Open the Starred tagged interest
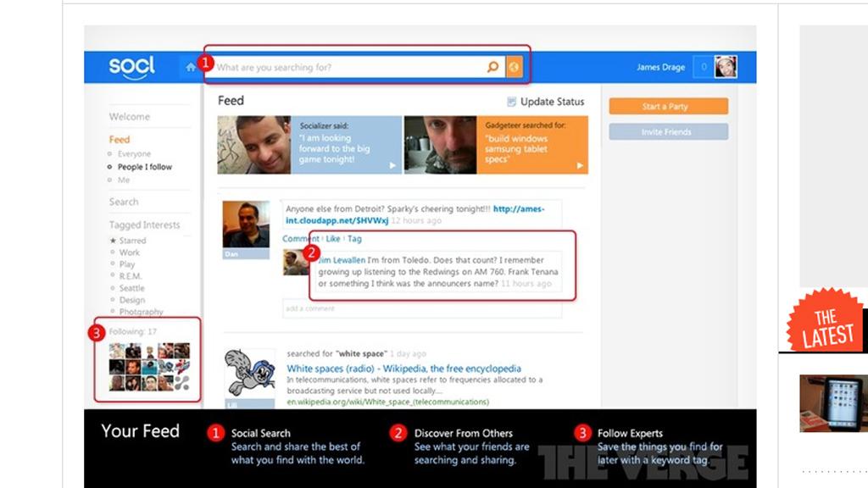This screenshot has height=488, width=868. point(132,241)
